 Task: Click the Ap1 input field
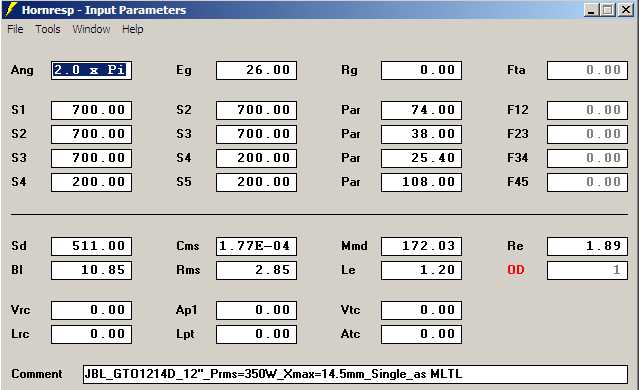tap(256, 310)
